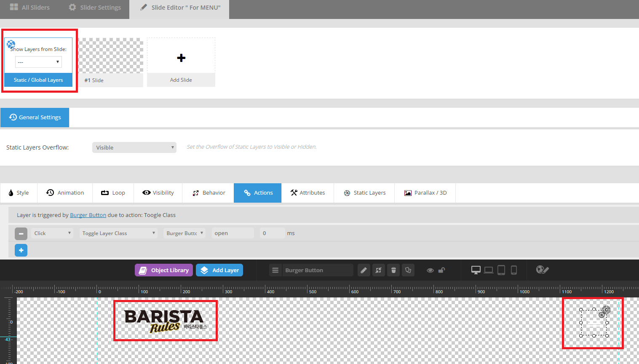Click the globe with pencil icon
The height and width of the screenshot is (364, 639).
542,270
